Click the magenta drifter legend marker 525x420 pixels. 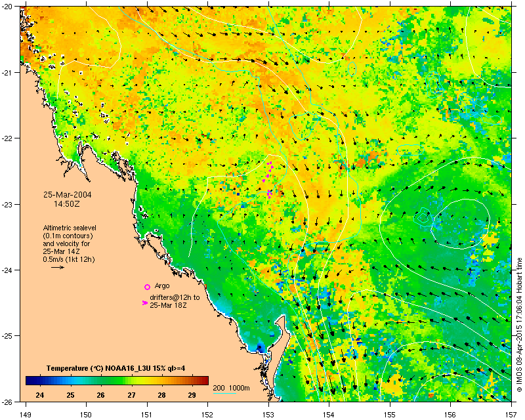click(x=144, y=303)
